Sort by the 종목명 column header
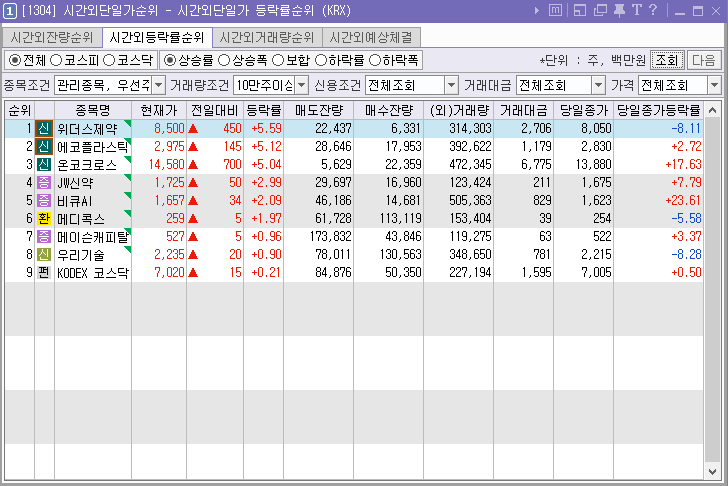The width and height of the screenshot is (728, 486). pyautogui.click(x=93, y=110)
